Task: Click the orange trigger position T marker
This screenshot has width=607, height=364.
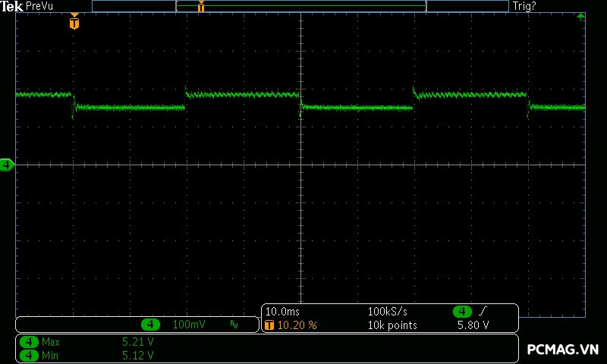Action: pos(74,23)
